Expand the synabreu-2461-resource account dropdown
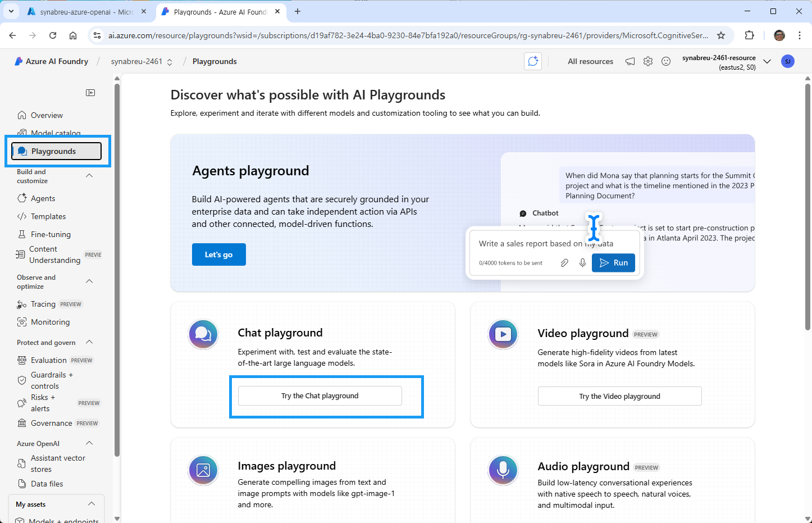 click(x=767, y=61)
